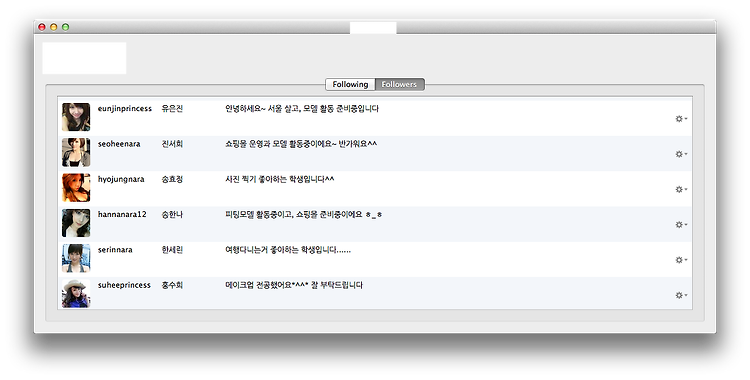Select username hyojungnara
Screen dimensions: 750x380
[x=121, y=179]
